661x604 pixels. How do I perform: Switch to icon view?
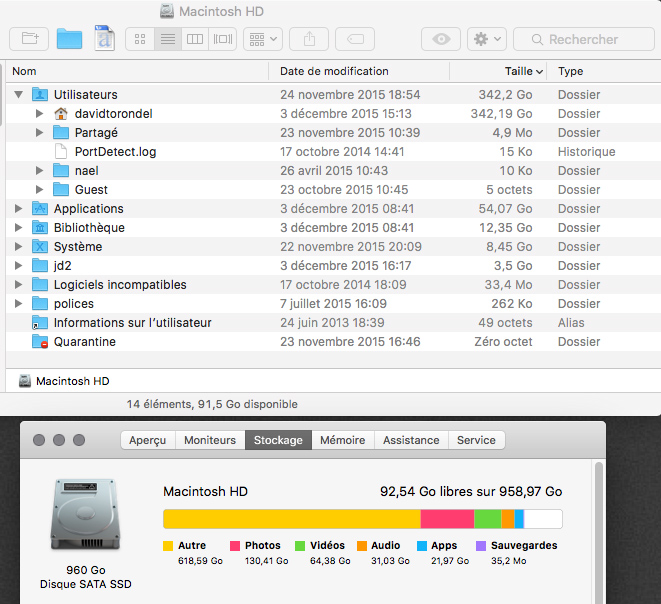point(140,39)
